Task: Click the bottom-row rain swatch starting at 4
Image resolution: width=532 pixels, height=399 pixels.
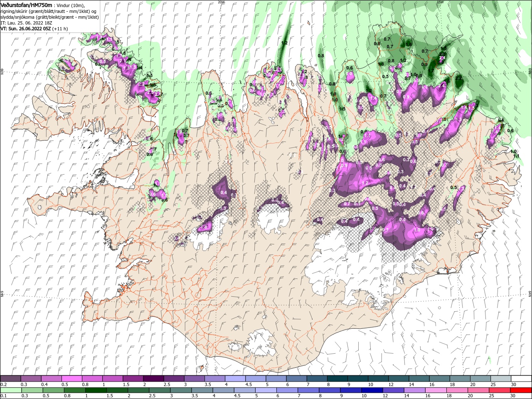Action: 223,390
